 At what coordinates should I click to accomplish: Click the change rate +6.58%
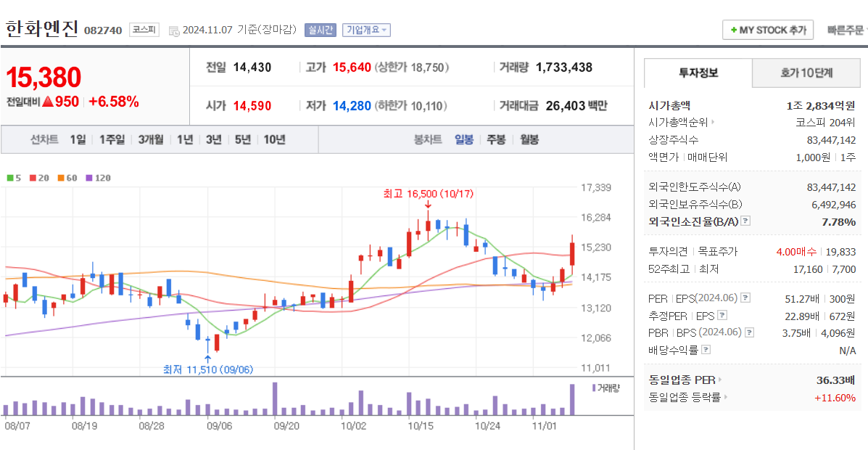tap(113, 102)
